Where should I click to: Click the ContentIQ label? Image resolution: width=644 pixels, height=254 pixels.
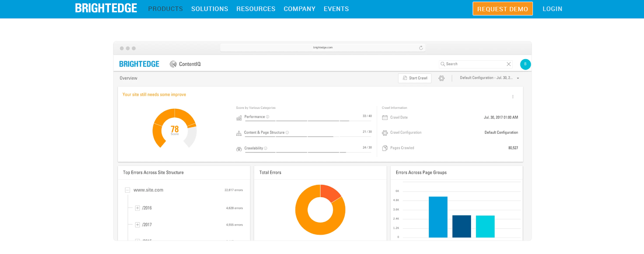[x=190, y=64]
